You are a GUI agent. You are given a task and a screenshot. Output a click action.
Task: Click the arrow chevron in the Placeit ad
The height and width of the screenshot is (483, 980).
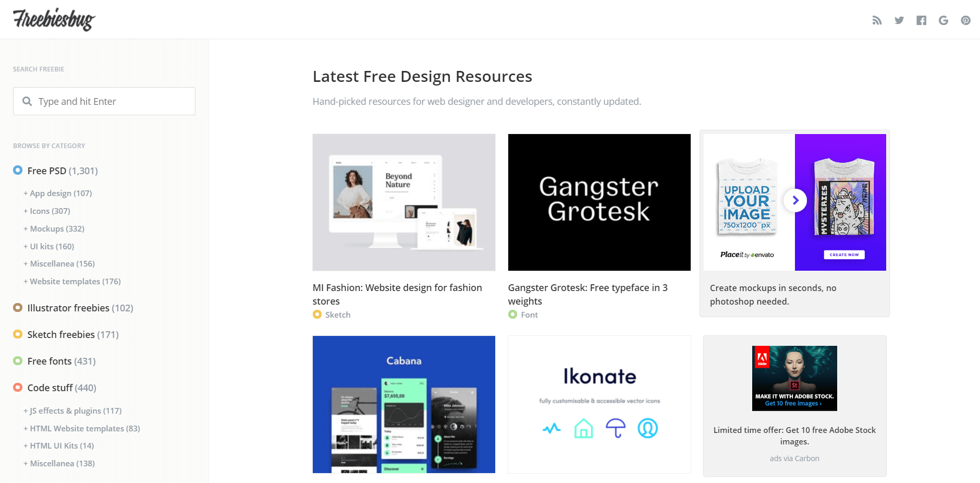point(795,200)
